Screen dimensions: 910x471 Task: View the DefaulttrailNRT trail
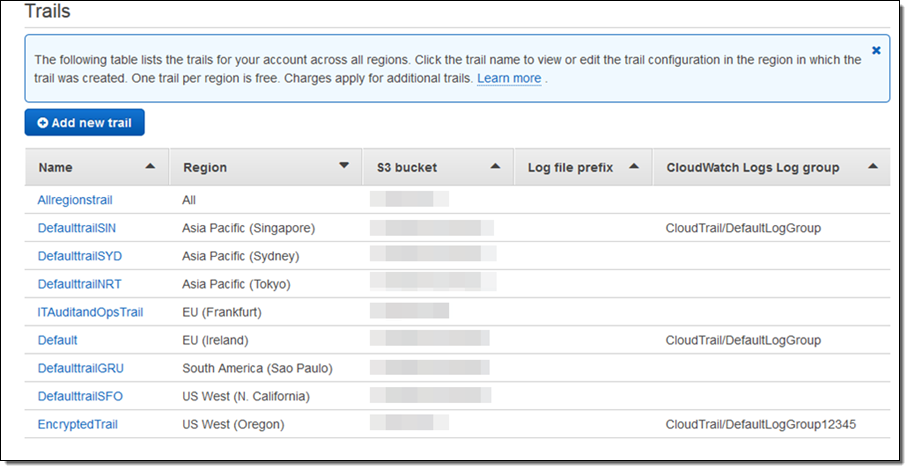78,284
